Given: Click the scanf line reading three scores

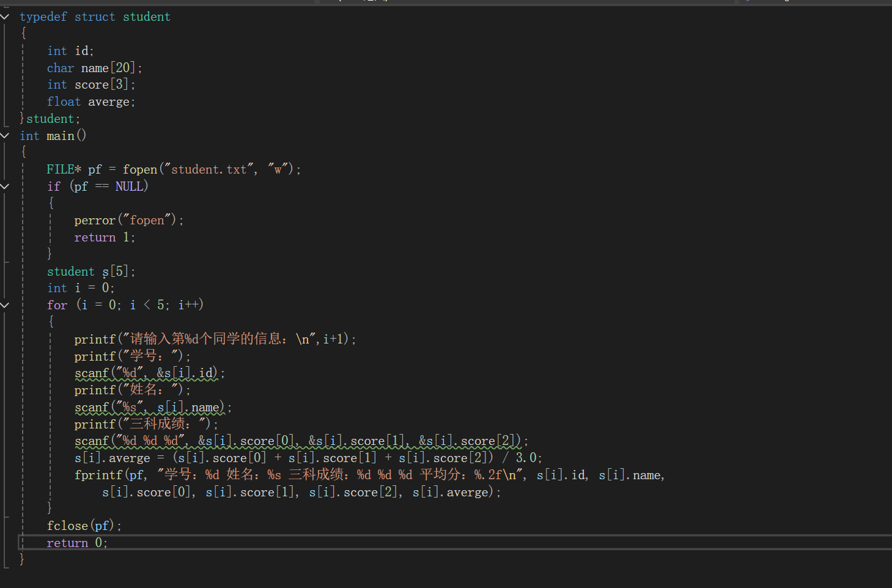Looking at the screenshot, I should pos(301,441).
